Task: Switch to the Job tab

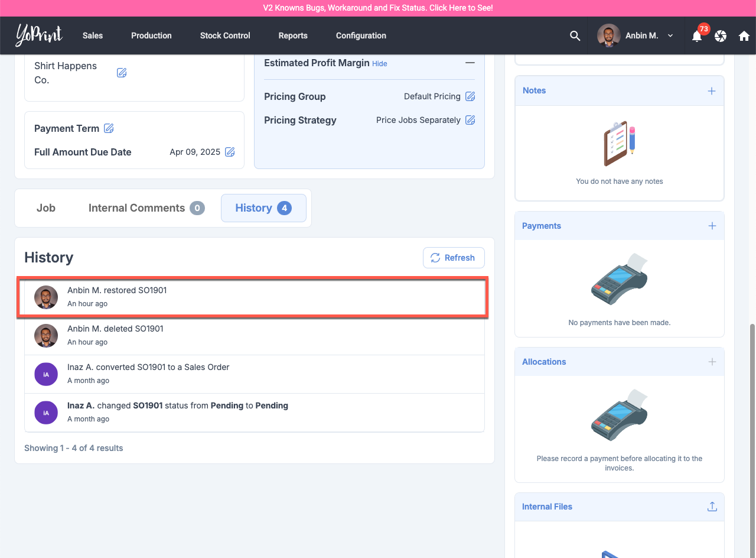Action: pos(46,208)
